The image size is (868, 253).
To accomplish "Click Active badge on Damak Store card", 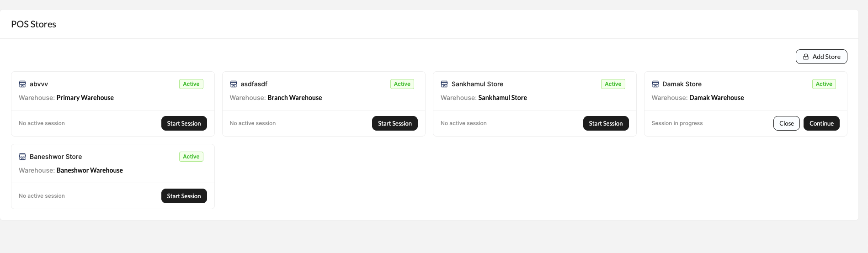I will [x=824, y=84].
